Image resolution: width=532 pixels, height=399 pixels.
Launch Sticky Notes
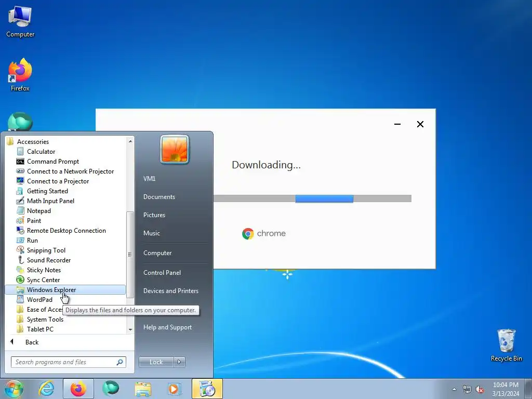(44, 270)
